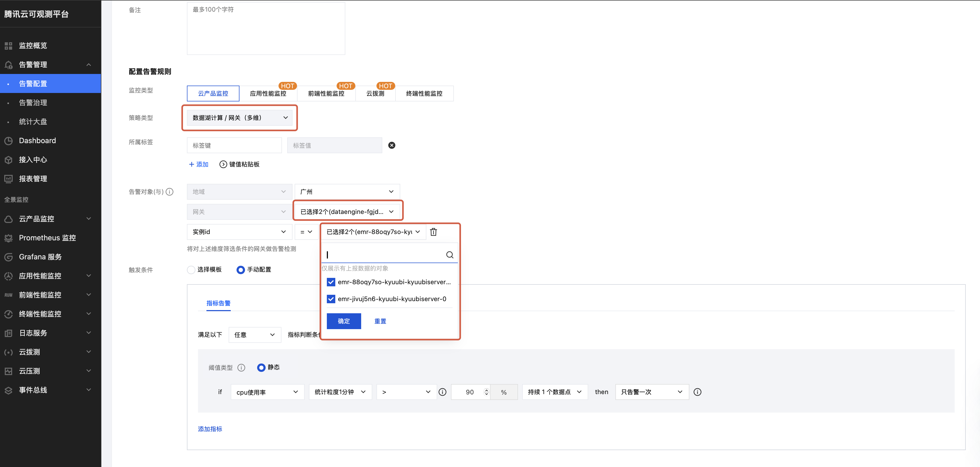Click the Dashboard pie chart icon
980x467 pixels.
(x=8, y=141)
